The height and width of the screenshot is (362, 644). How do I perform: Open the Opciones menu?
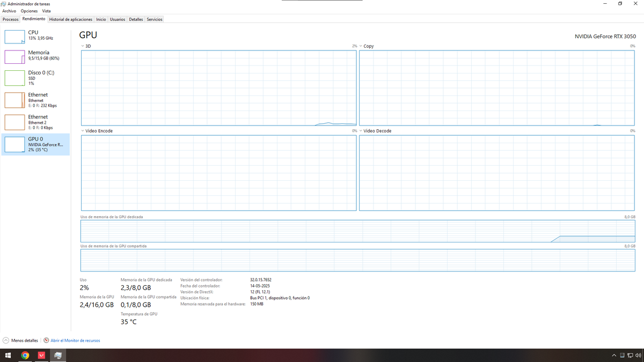(29, 11)
